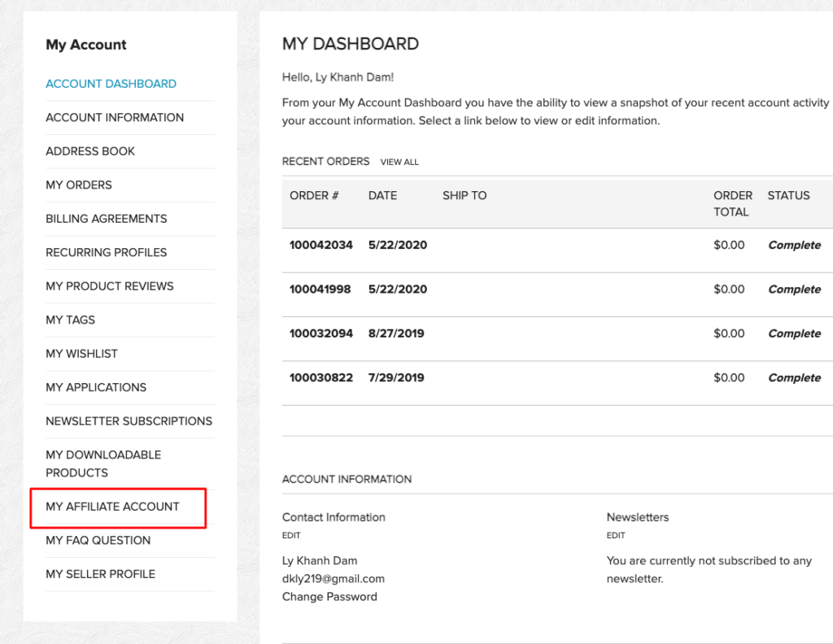Open My Applications in sidebar
Screen dimensions: 833x644
click(x=96, y=387)
